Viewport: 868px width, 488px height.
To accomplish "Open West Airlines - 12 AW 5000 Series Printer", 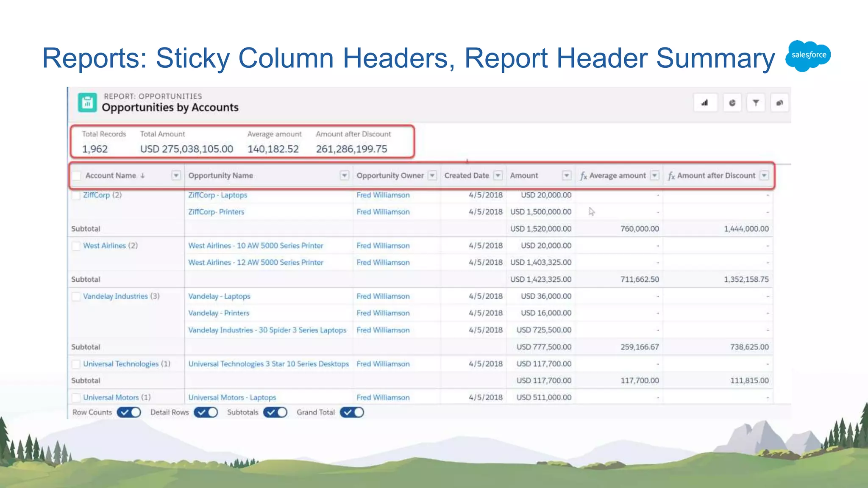I will coord(256,263).
